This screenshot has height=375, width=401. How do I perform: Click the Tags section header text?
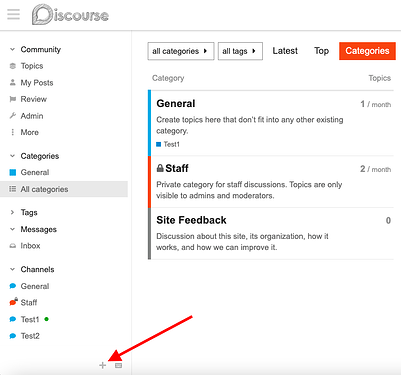coord(29,212)
